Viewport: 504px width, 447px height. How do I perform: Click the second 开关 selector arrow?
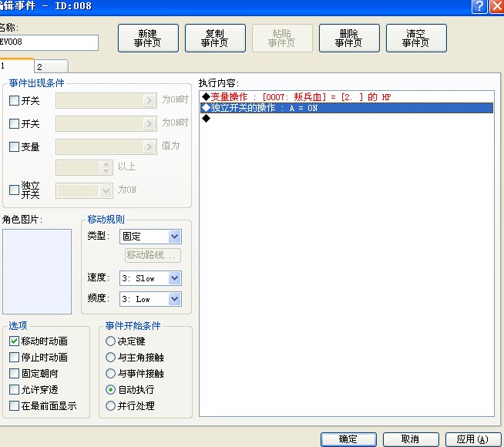click(x=149, y=124)
